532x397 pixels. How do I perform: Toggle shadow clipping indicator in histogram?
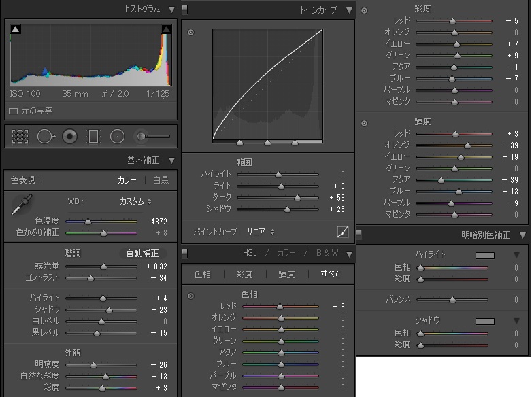[x=15, y=29]
